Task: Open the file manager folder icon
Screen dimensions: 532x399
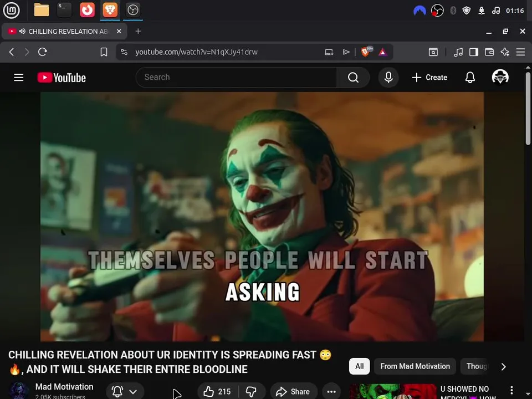Action: click(x=42, y=10)
